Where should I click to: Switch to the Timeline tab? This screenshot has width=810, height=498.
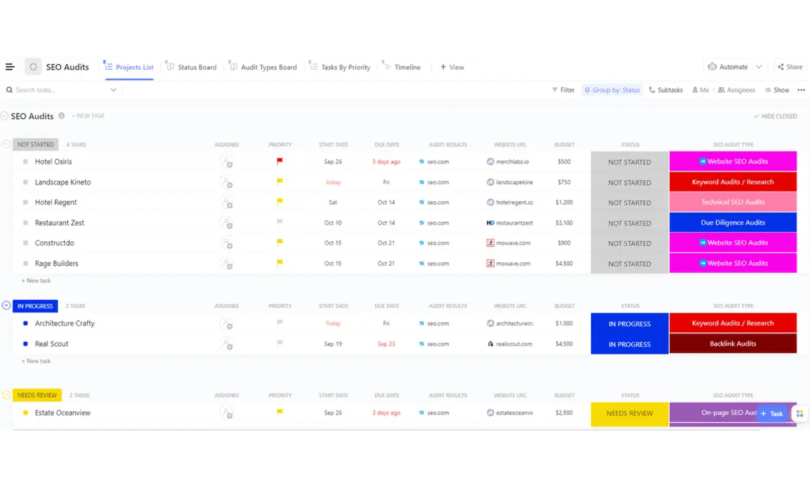click(400, 67)
